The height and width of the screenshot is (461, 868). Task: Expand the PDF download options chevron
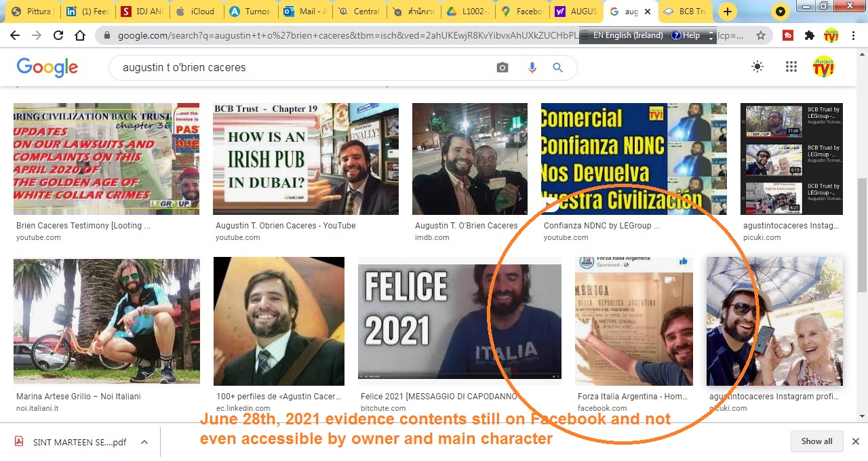tap(144, 442)
